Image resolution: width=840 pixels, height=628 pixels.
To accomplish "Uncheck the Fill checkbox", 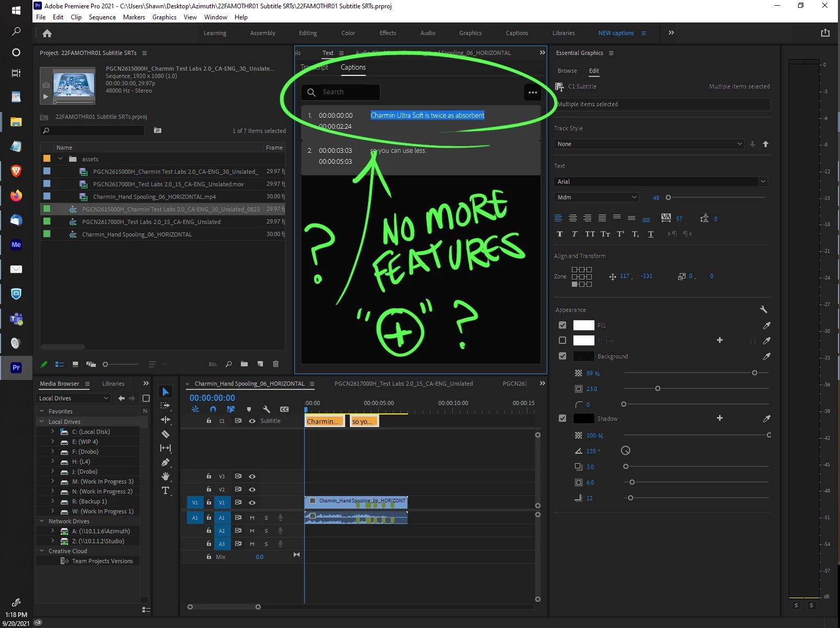I will point(562,325).
